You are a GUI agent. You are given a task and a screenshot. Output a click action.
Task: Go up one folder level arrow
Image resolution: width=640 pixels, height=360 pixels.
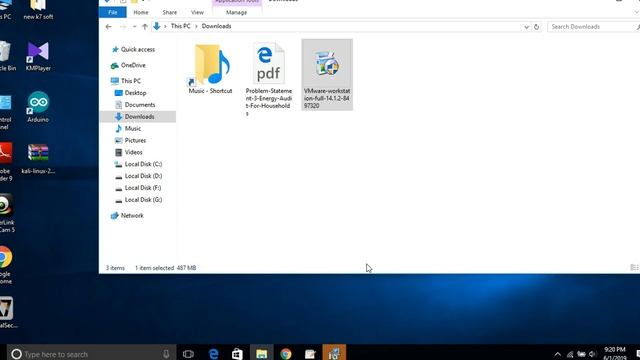(x=144, y=27)
